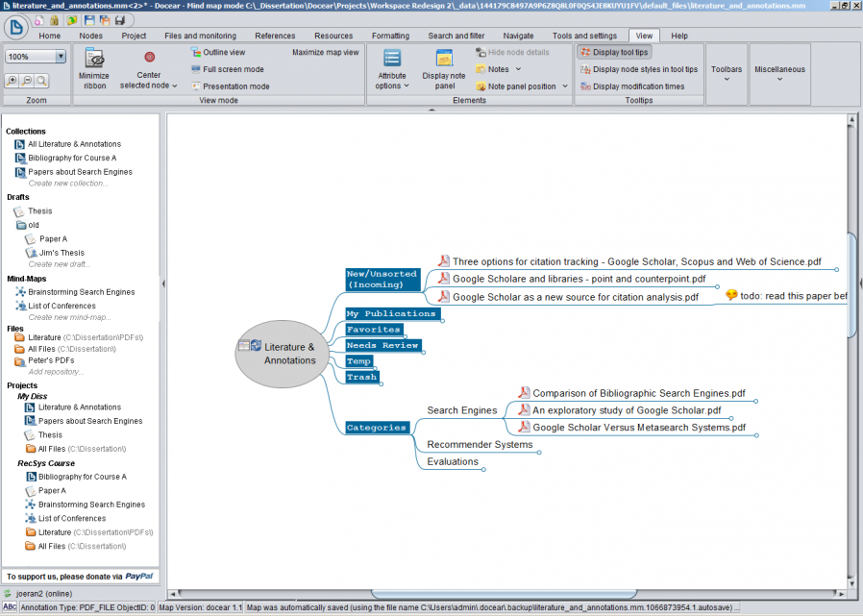The image size is (863, 616).
Task: Open the Notes dropdown
Action: pyautogui.click(x=518, y=69)
